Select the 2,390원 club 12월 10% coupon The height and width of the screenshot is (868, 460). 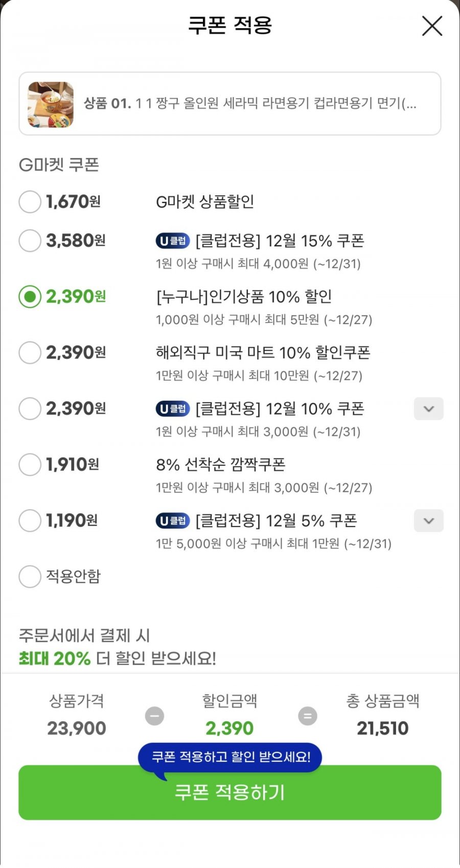pos(30,409)
